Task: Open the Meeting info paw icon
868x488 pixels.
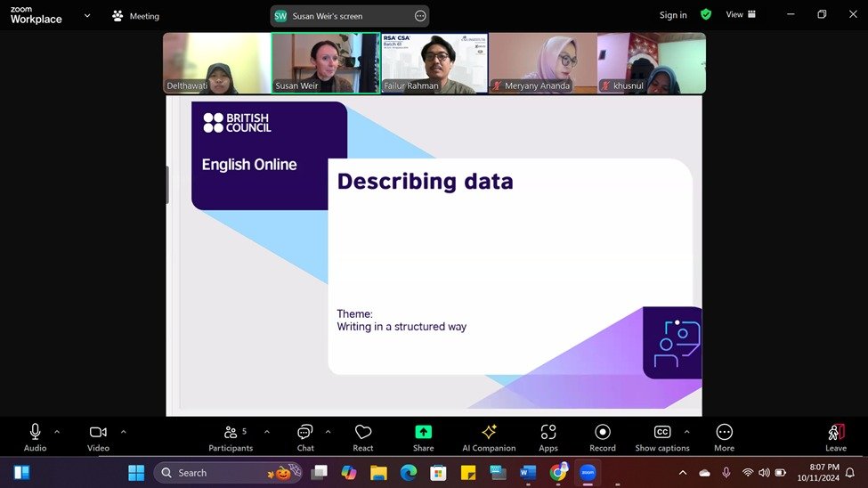Action: pos(118,16)
